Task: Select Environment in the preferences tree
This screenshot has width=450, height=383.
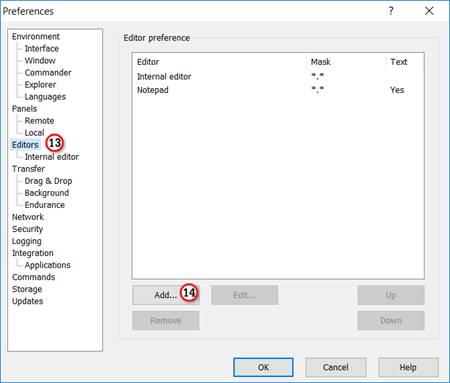Action: 36,36
